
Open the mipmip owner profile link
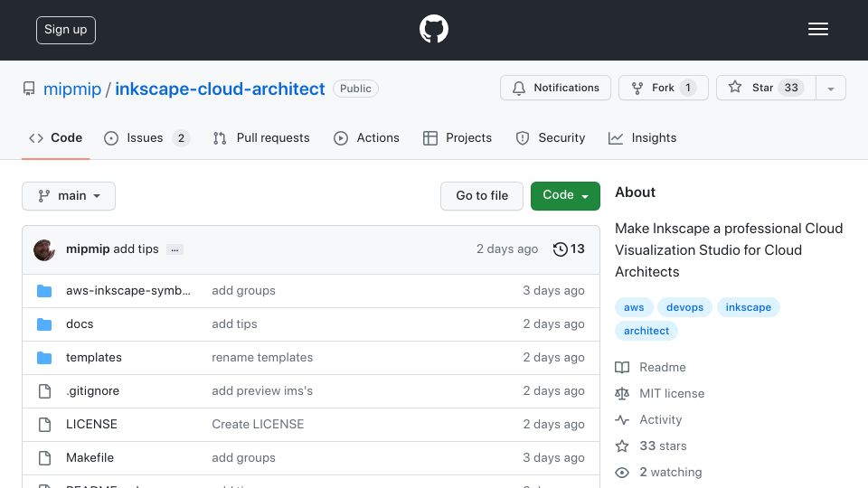point(72,89)
